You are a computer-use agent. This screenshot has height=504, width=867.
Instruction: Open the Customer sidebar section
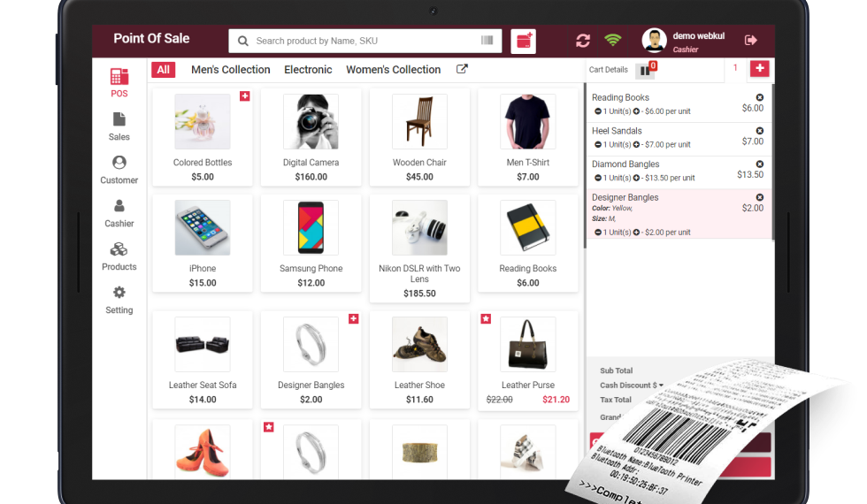pyautogui.click(x=119, y=170)
